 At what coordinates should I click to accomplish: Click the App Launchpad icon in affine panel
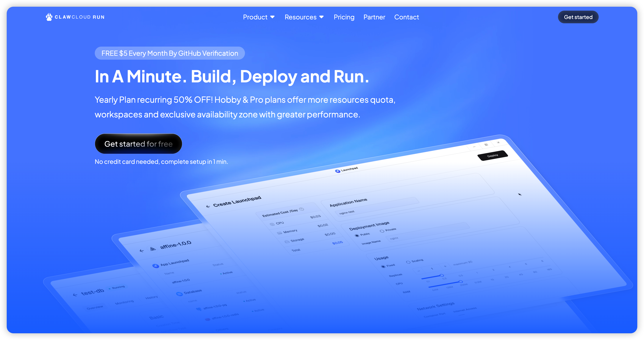(x=156, y=266)
